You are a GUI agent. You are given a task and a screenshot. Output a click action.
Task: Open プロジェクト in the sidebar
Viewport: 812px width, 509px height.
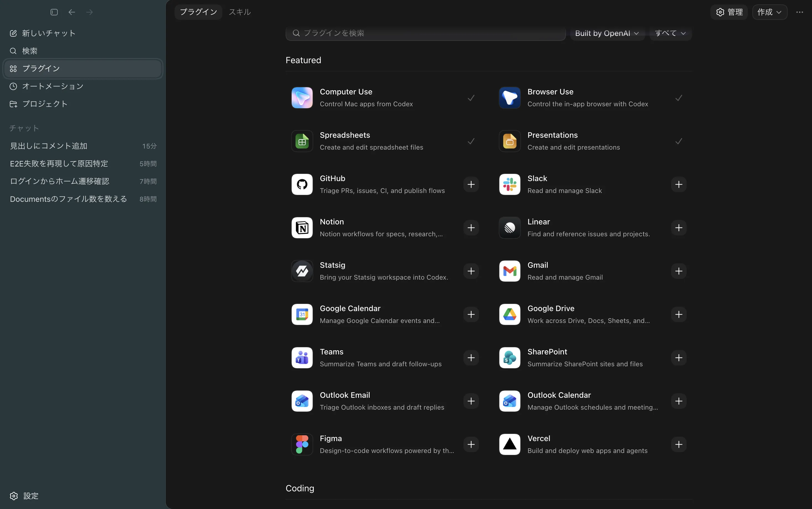(83, 104)
